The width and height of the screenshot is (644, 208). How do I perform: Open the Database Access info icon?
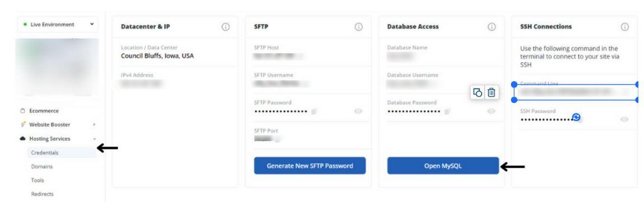(492, 27)
